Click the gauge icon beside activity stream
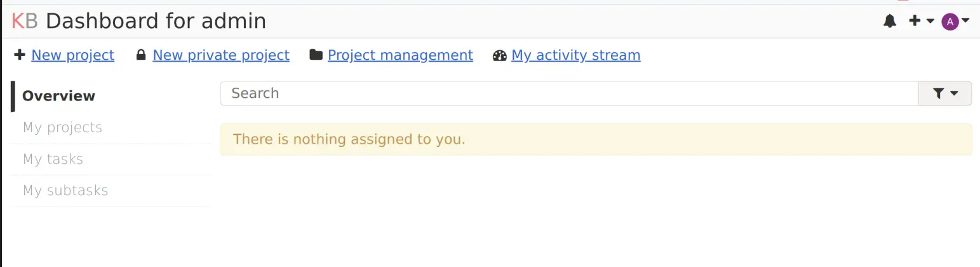 tap(500, 55)
